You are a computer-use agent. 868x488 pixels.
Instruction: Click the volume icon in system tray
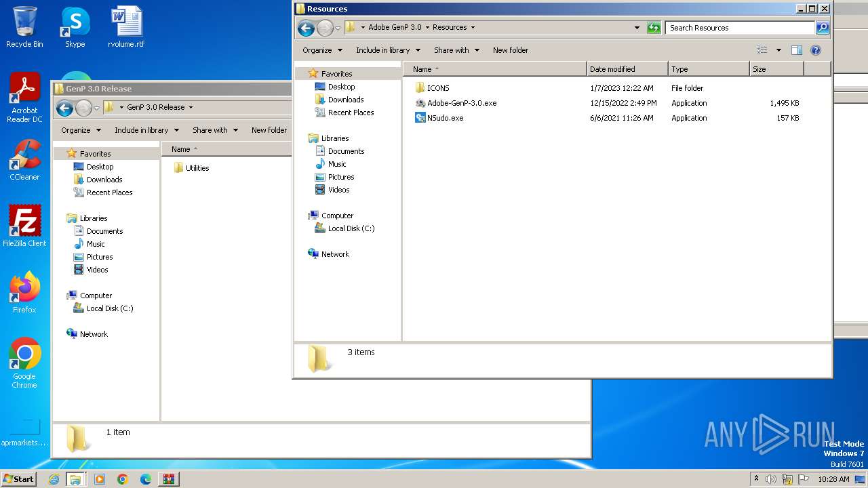(771, 479)
